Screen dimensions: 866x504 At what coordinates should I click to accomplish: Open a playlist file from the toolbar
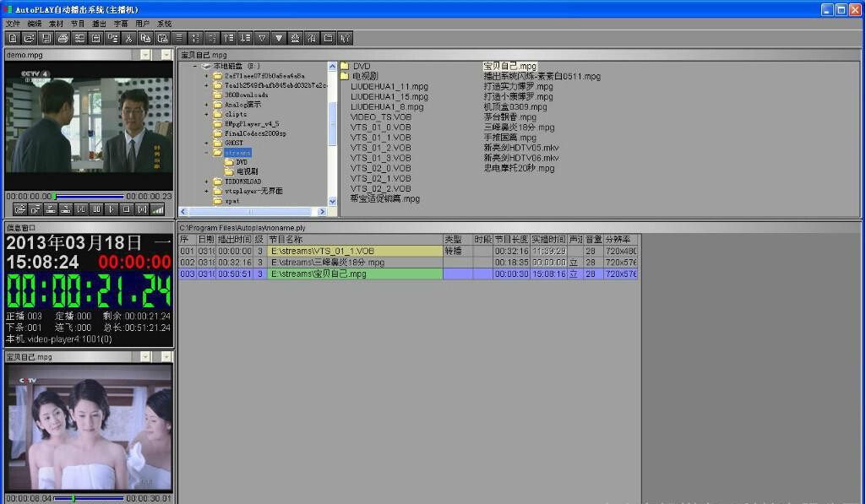tap(30, 38)
